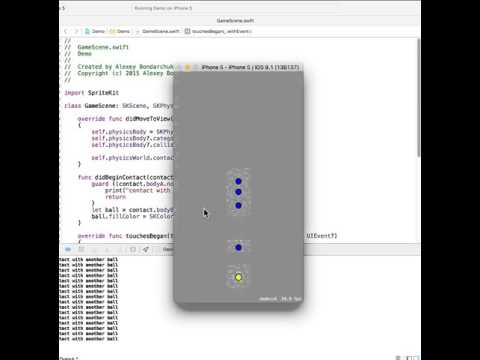Screen dimensions: 480x360
Task: Open the yellow Demo folder in the jump bar
Action: [x=120, y=31]
